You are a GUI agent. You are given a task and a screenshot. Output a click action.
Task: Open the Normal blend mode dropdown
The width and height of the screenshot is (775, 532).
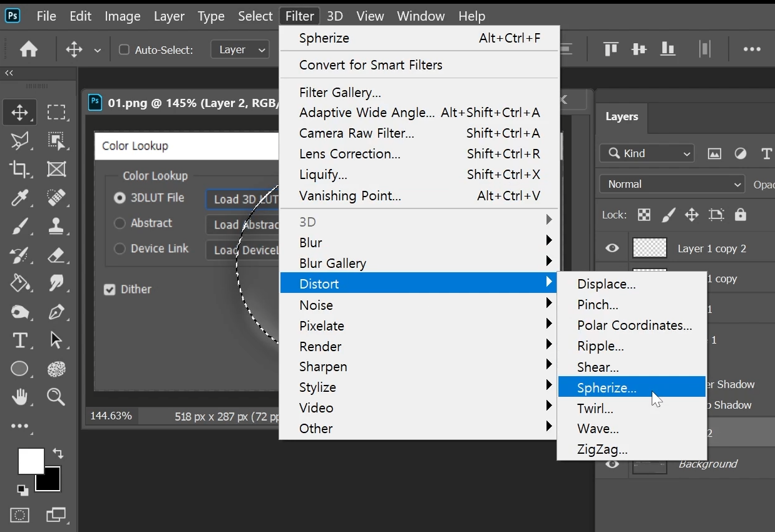coord(672,184)
